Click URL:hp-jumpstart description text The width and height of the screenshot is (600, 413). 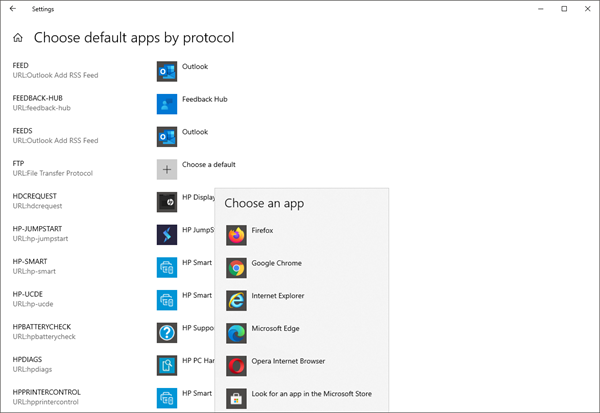click(40, 239)
